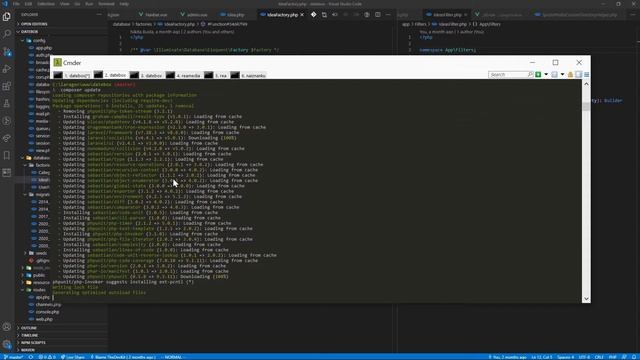Open VS Code Edit menu
The image size is (640, 360).
click(28, 4)
